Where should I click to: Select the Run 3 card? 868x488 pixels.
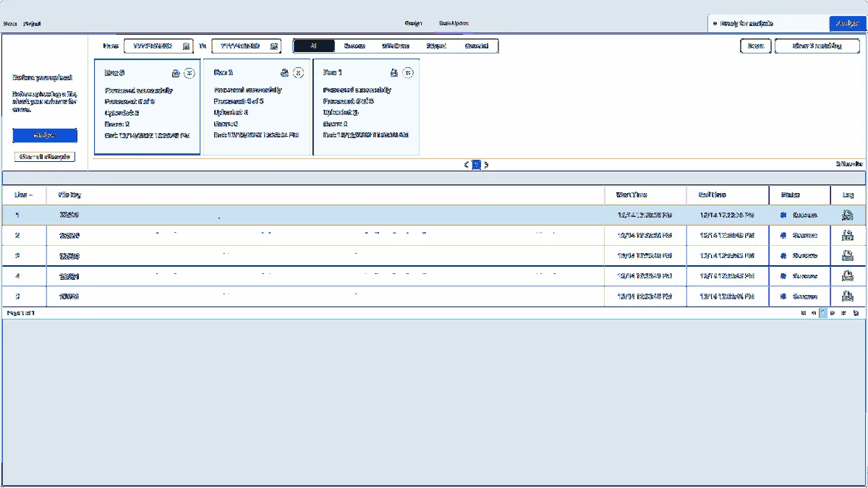tap(148, 107)
